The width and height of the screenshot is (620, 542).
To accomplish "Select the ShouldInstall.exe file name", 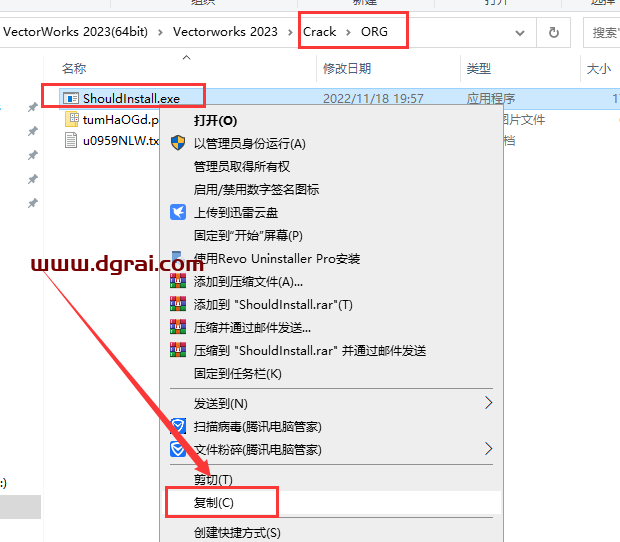I will click(131, 98).
